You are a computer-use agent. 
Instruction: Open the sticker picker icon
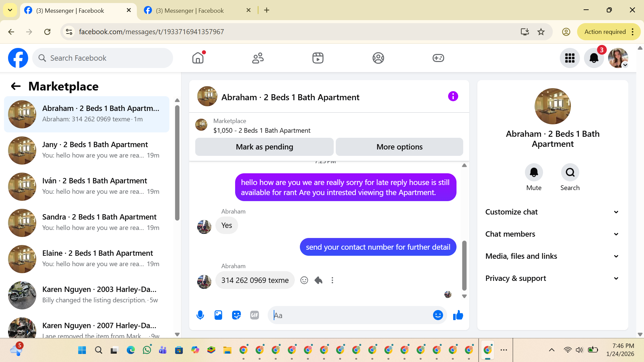(x=236, y=315)
